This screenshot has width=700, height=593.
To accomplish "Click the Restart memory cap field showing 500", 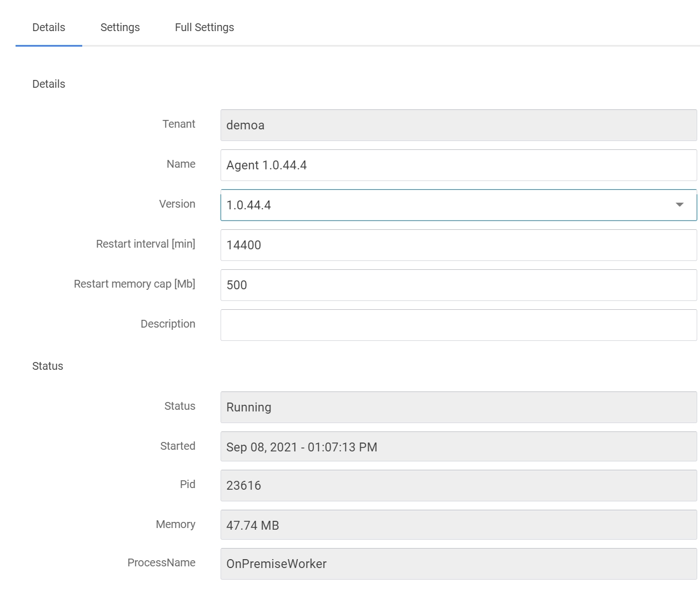I will click(x=458, y=285).
